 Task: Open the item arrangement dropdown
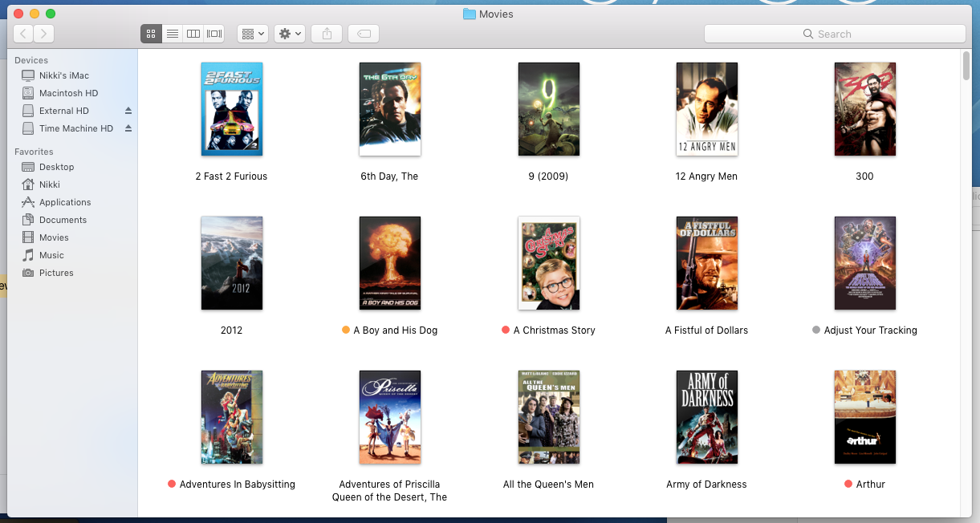click(253, 34)
